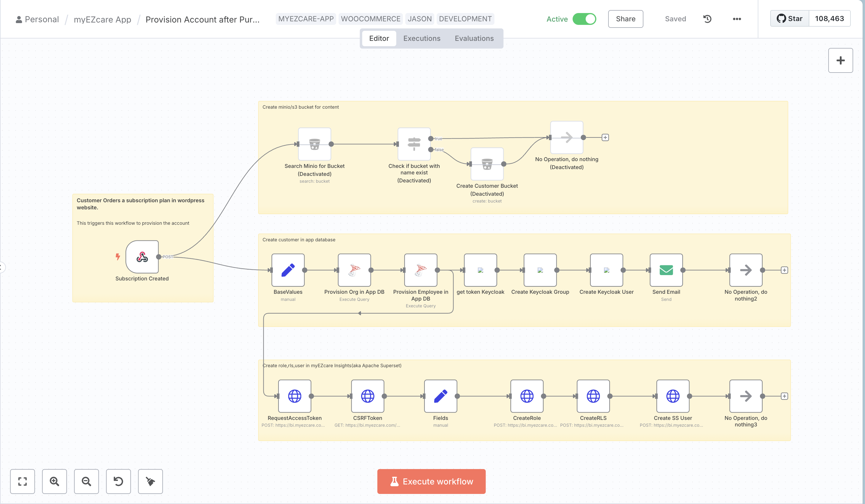This screenshot has width=865, height=504.
Task: Navigate to the myEZcare App breadcrumb
Action: (x=102, y=19)
